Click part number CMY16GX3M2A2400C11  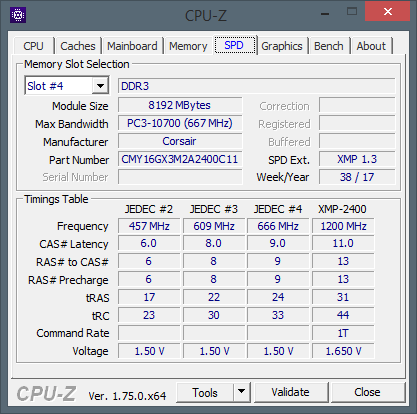click(x=180, y=159)
